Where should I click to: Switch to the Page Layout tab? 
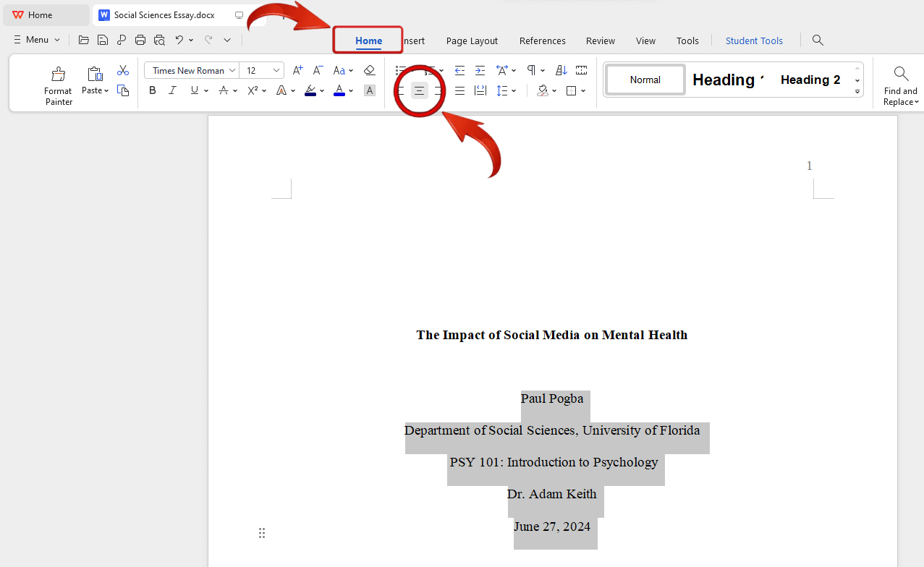(x=472, y=40)
